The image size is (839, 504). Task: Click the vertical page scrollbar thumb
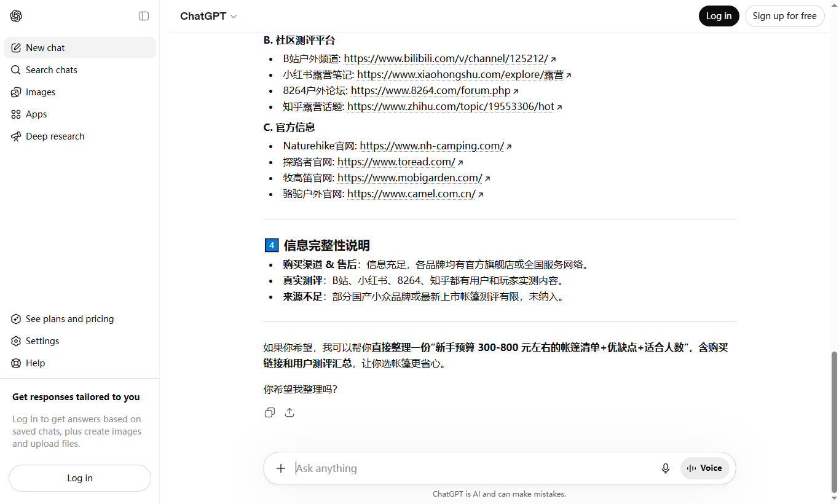pos(834,422)
